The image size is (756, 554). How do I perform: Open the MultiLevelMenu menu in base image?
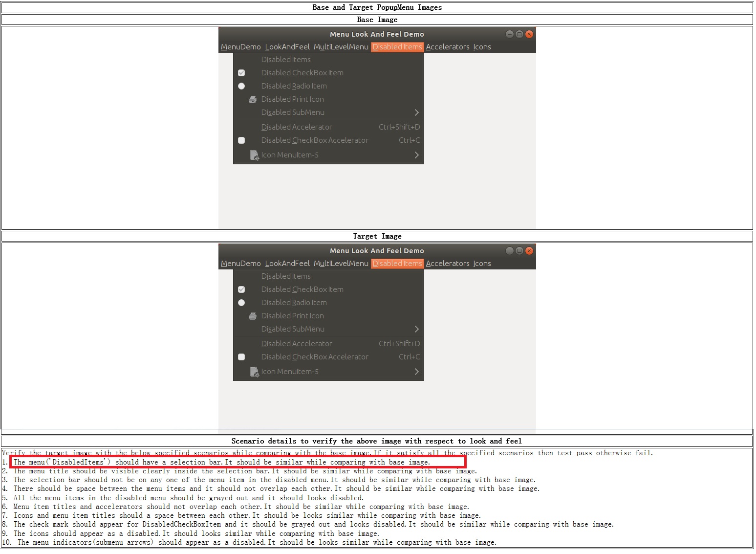pos(341,47)
